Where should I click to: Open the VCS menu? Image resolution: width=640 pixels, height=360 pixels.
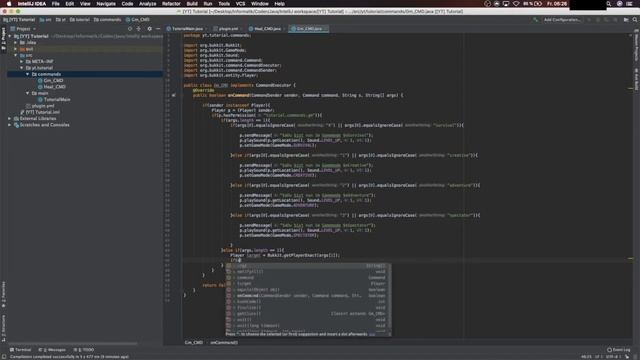[x=240, y=4]
